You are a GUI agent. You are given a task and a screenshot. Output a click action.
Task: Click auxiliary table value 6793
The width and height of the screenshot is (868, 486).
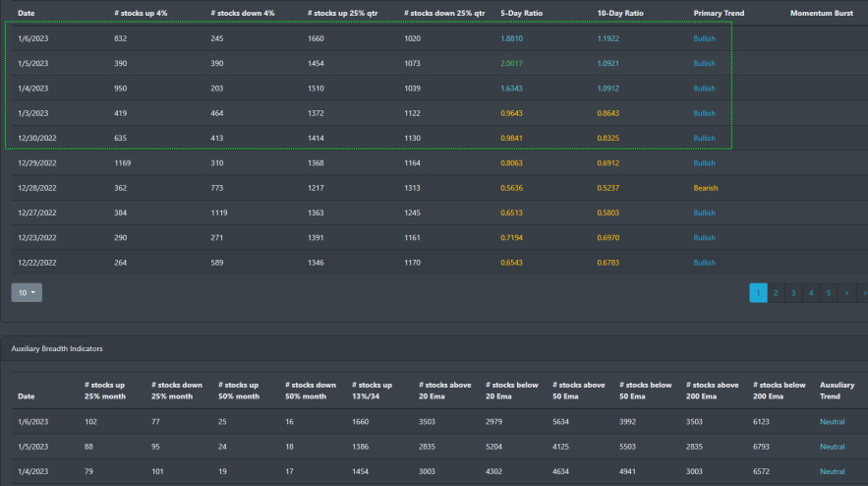[x=761, y=447]
